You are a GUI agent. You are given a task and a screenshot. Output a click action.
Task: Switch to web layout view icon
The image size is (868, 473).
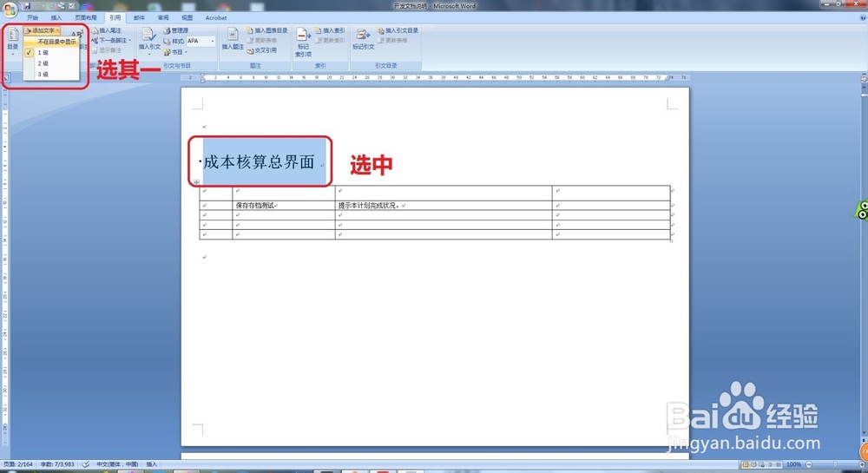pyautogui.click(x=762, y=464)
